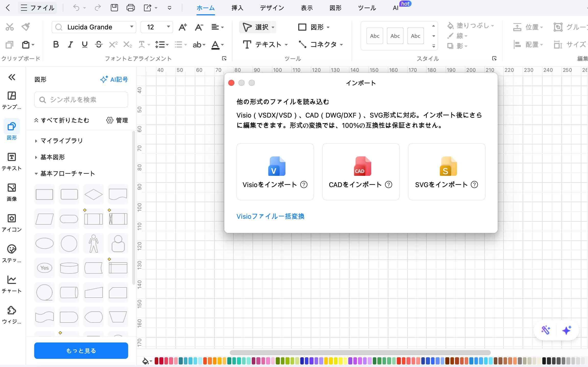Select the Yes ellipse flowchart shape
588x367 pixels.
tap(44, 268)
